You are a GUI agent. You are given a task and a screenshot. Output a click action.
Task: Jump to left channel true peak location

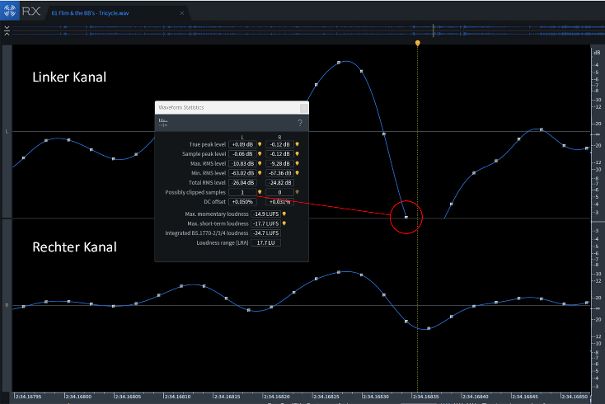(x=260, y=144)
